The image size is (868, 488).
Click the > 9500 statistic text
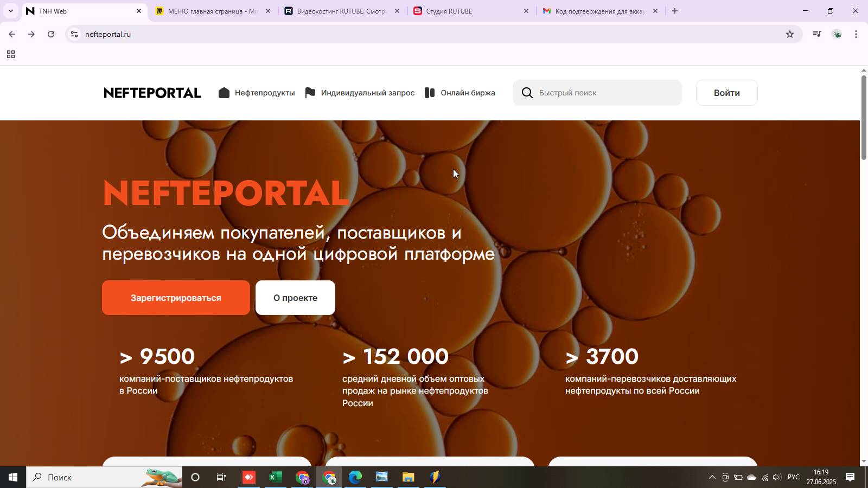pyautogui.click(x=157, y=356)
